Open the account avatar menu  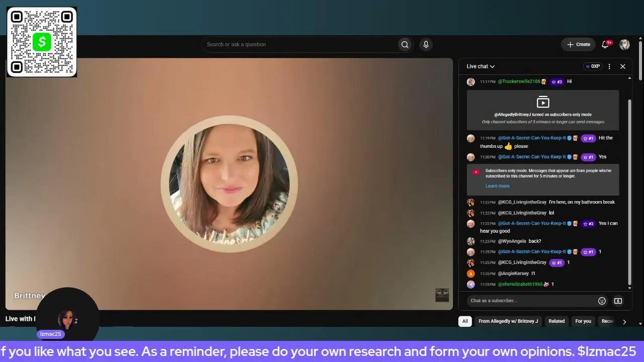[624, 44]
